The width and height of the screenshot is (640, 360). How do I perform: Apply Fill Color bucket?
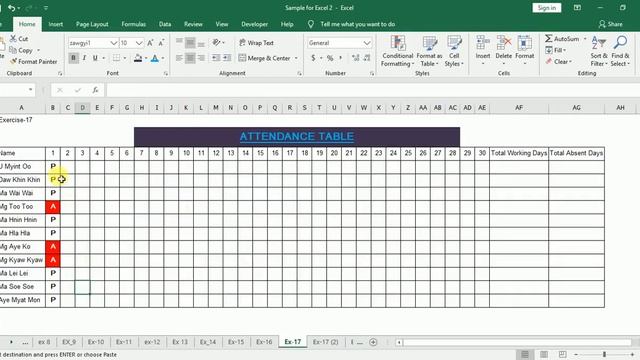click(138, 58)
